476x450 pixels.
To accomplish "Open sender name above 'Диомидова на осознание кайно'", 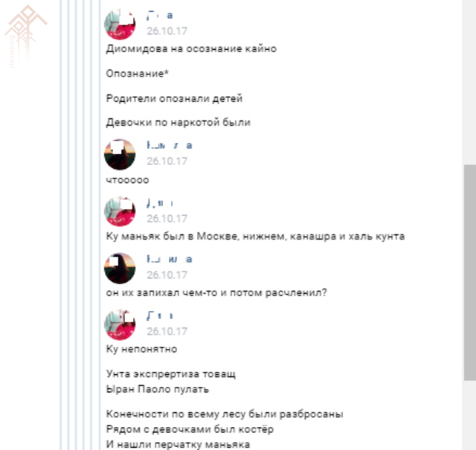I will pyautogui.click(x=160, y=15).
